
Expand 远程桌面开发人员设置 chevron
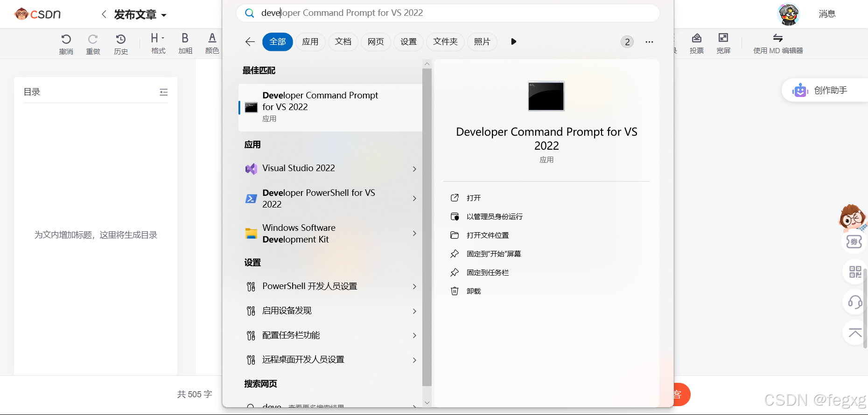coord(414,360)
